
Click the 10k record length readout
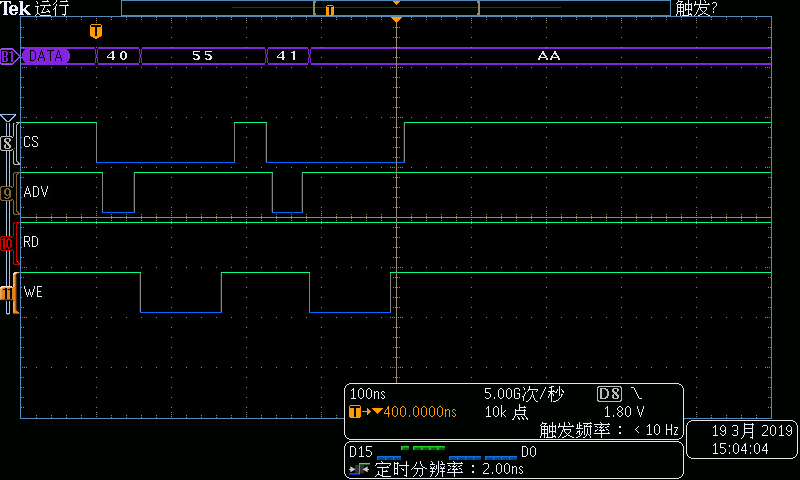pyautogui.click(x=506, y=412)
